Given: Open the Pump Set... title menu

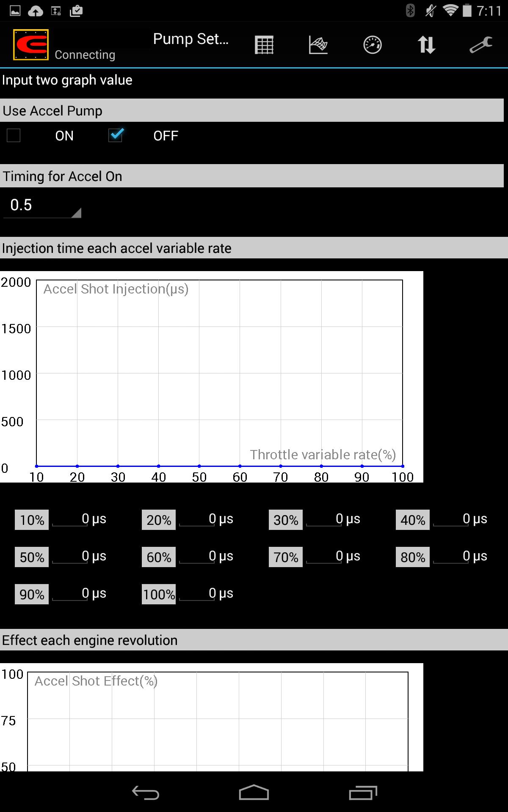Looking at the screenshot, I should click(x=190, y=39).
